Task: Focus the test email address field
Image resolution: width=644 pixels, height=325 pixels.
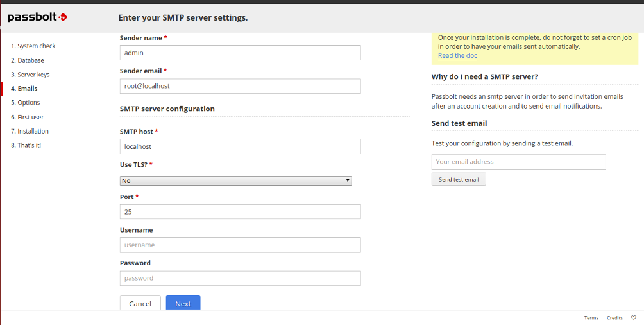Action: click(519, 162)
